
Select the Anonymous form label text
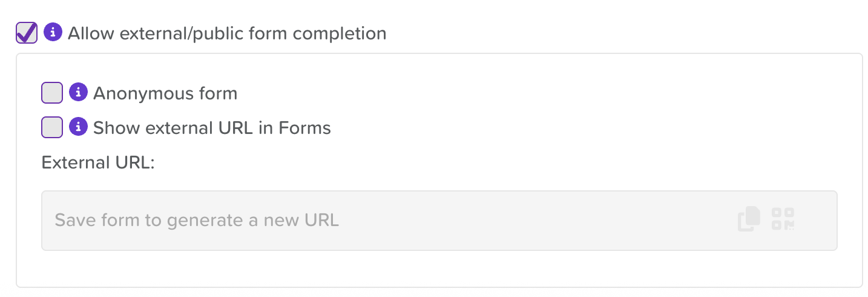165,93
